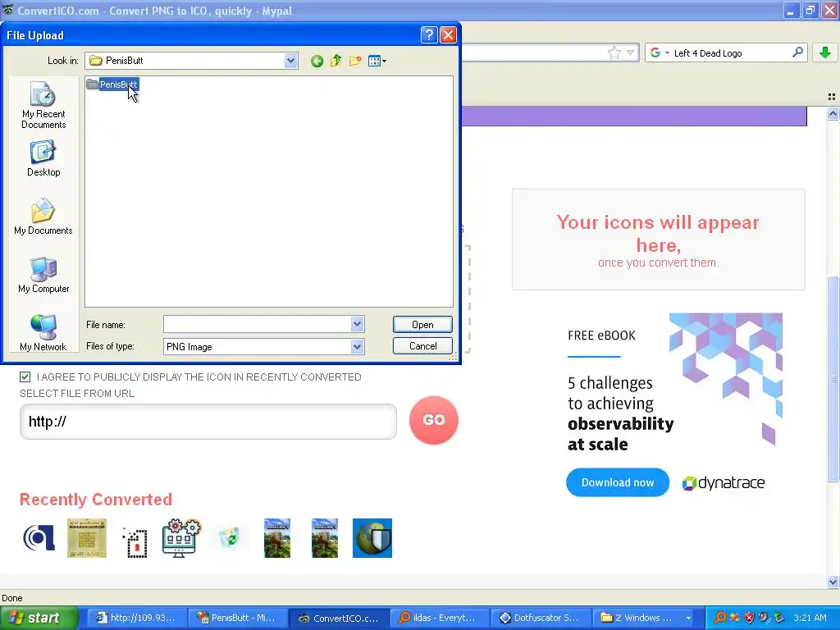
Task: Switch to Dotfuscator taskbar item
Action: (541, 618)
